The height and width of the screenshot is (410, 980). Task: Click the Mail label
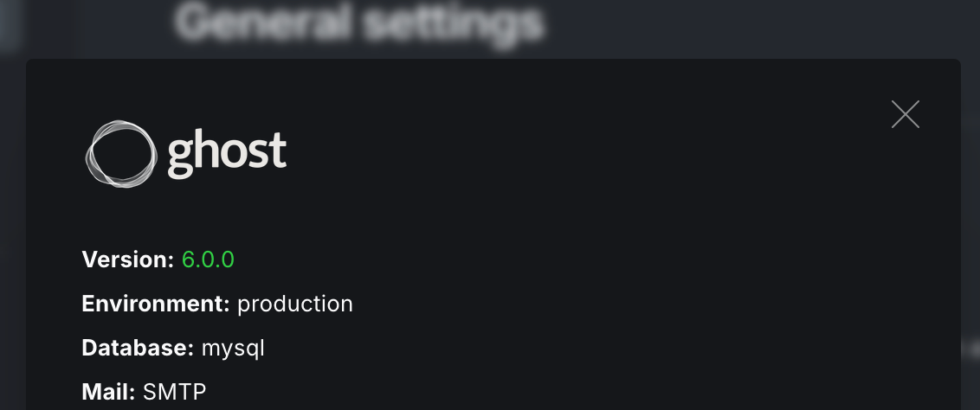108,393
